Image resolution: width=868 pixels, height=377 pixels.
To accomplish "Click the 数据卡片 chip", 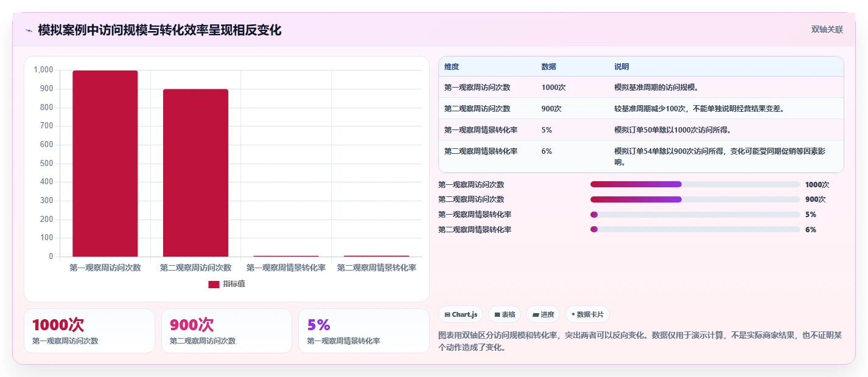I will coord(587,314).
